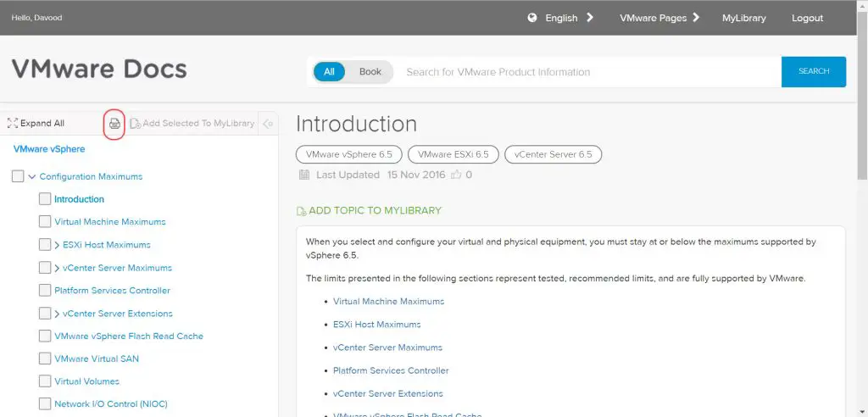Check the Configuration Maximums checkbox
This screenshot has width=868, height=417.
coord(18,176)
